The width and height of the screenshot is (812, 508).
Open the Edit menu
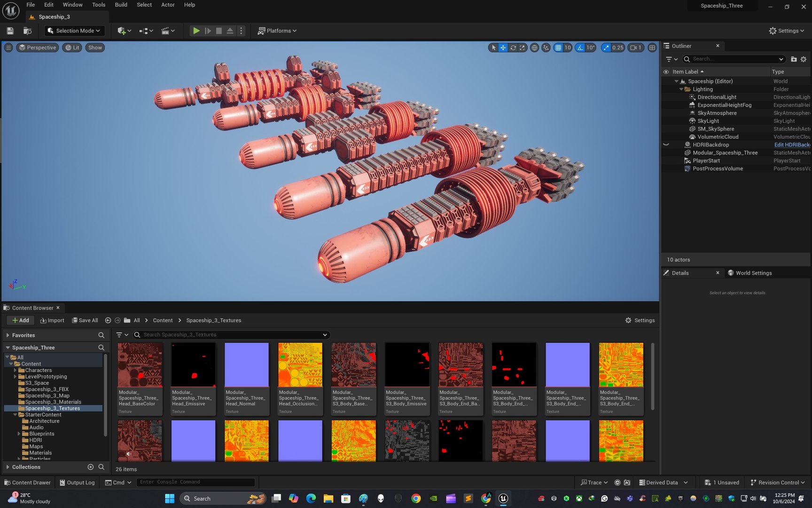[49, 5]
